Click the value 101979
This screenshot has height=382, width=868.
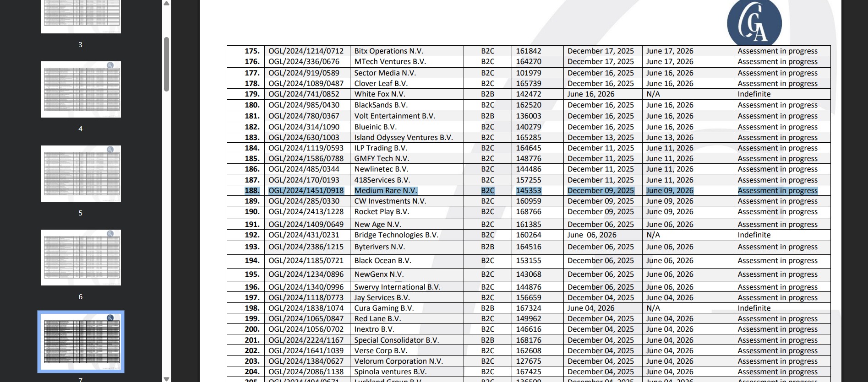pos(529,73)
